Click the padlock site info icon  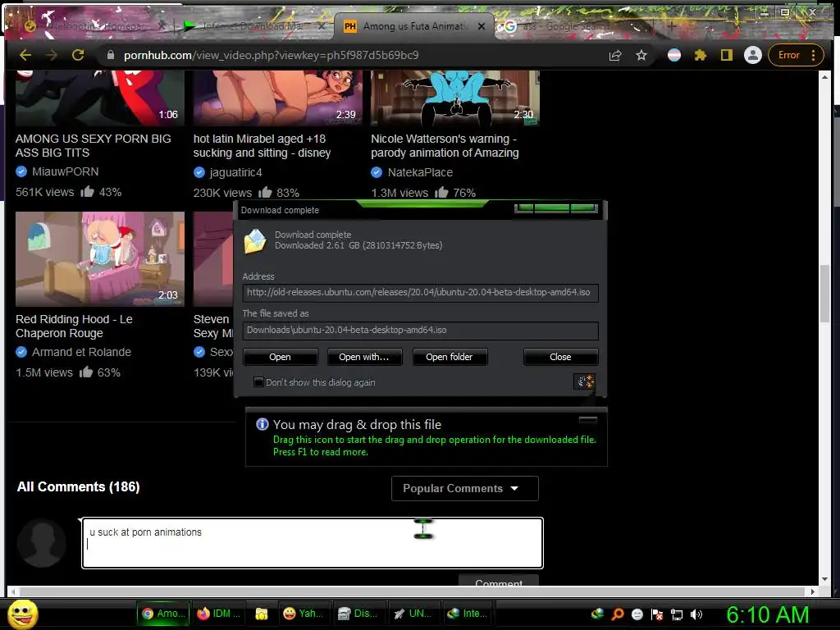[x=111, y=55]
